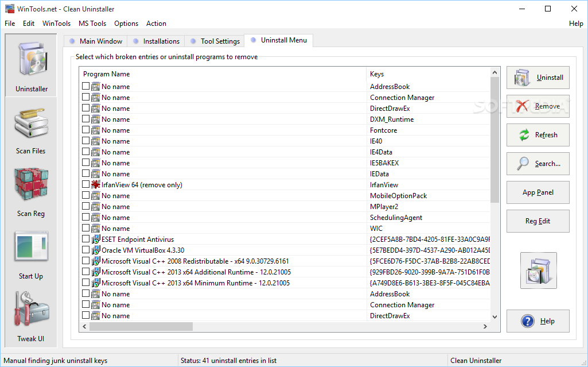Click the ESET Endpoint Antivirus installer icon
The width and height of the screenshot is (588, 367).
tap(96, 239)
